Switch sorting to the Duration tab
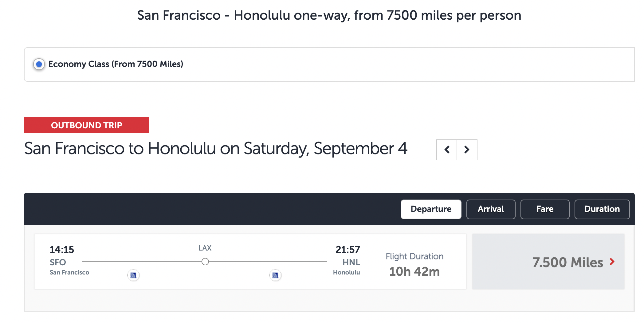 pyautogui.click(x=602, y=209)
